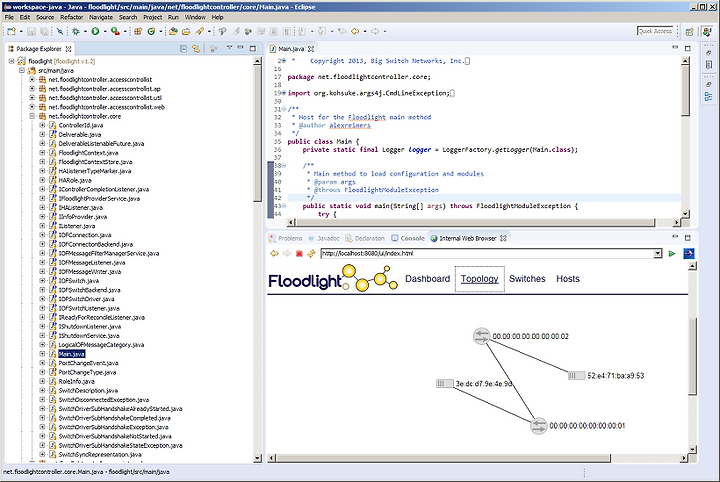Open the Outline view icon in right sidebar
The width and height of the screenshot is (720, 482).
tap(709, 97)
